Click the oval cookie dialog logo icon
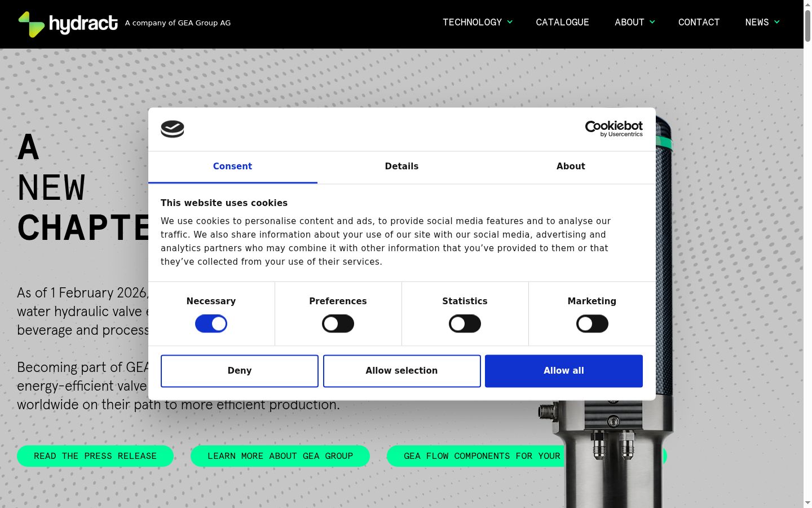 pos(173,129)
